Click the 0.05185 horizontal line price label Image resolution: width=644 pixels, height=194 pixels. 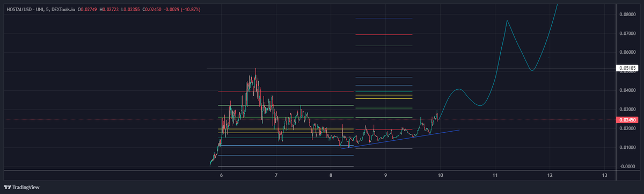pos(627,68)
